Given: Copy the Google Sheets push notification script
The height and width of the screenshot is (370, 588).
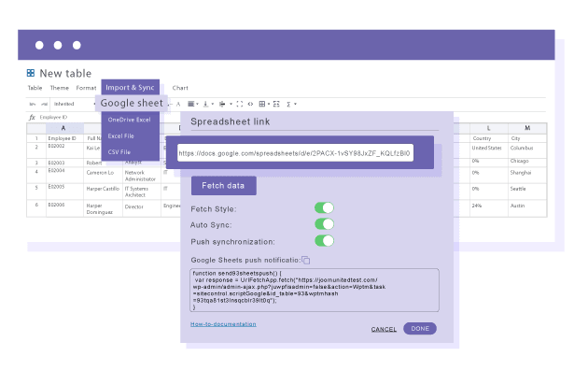Looking at the screenshot, I should pyautogui.click(x=306, y=260).
